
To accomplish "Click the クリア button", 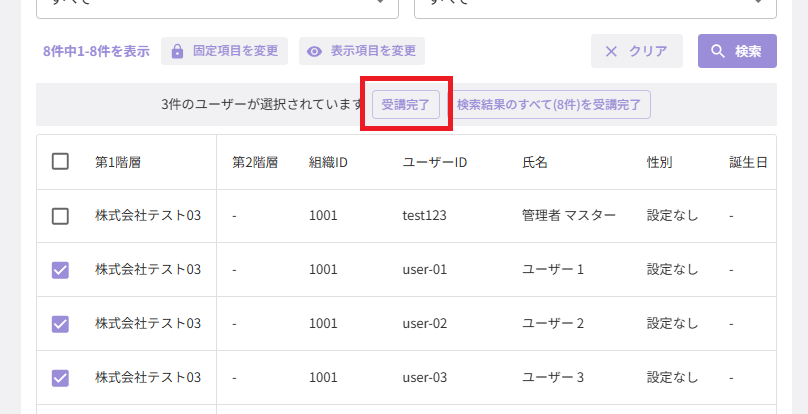I will coord(637,51).
